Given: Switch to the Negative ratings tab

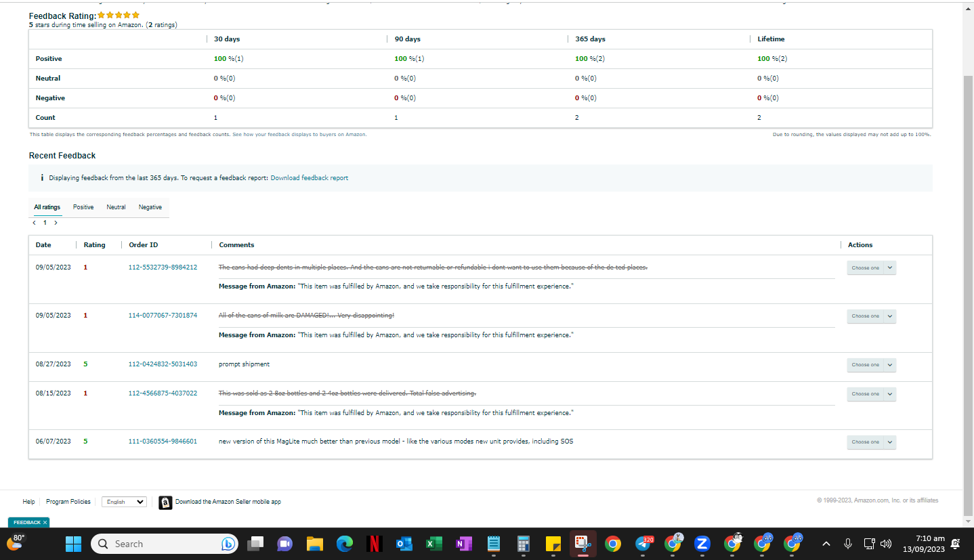Looking at the screenshot, I should (x=150, y=207).
